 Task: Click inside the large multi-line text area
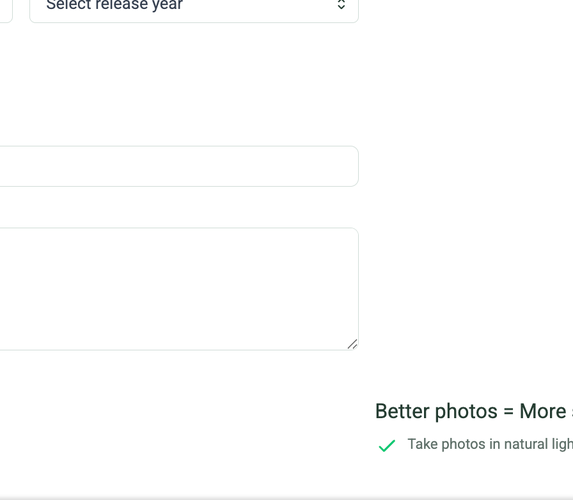pos(179,289)
